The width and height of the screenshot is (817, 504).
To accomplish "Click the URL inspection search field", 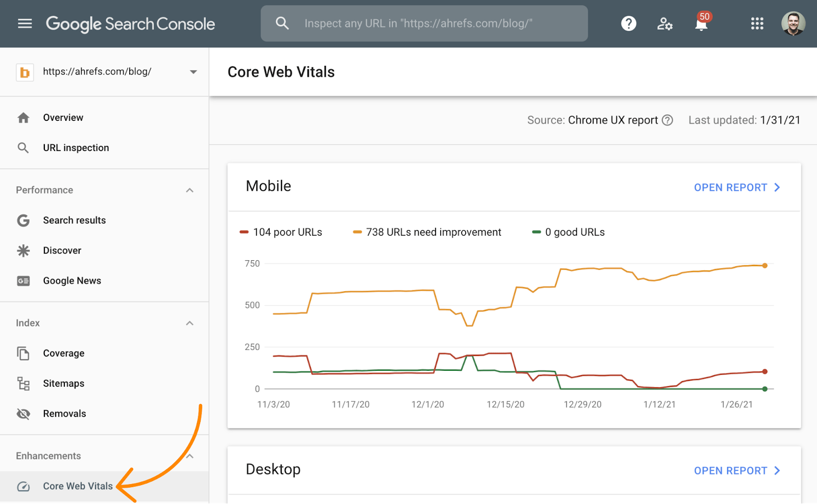I will [424, 23].
